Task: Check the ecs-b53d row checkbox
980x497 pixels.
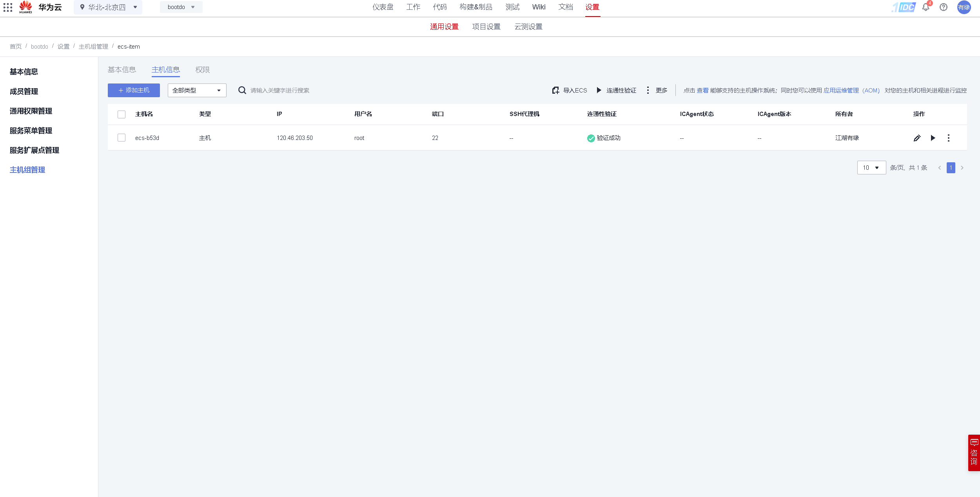Action: (122, 138)
